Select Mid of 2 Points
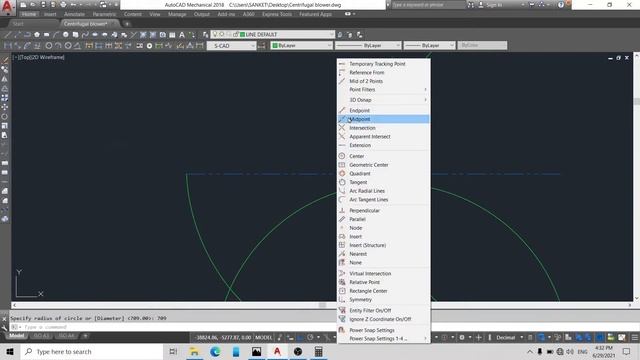This screenshot has height=360, width=640. coord(383,81)
